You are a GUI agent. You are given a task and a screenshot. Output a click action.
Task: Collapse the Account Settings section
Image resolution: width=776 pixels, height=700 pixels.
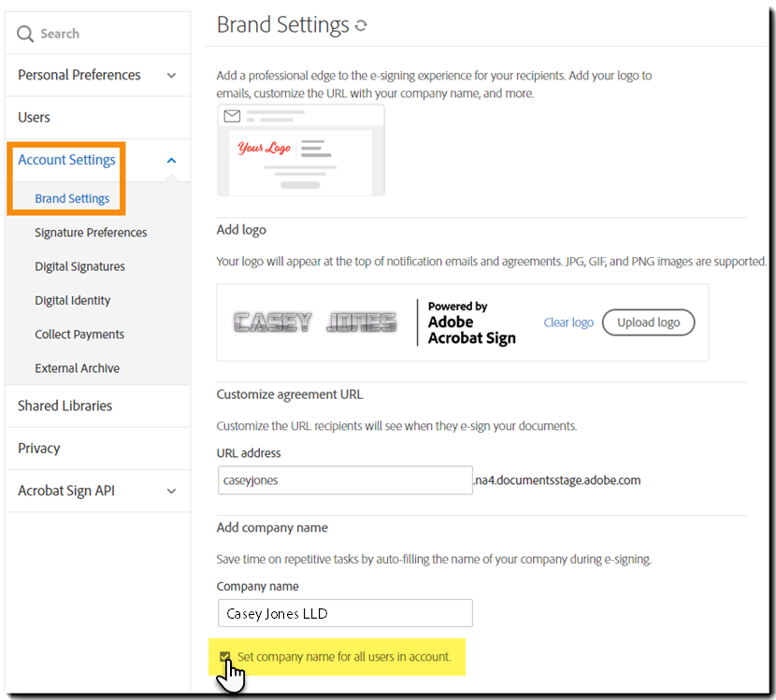(x=171, y=160)
